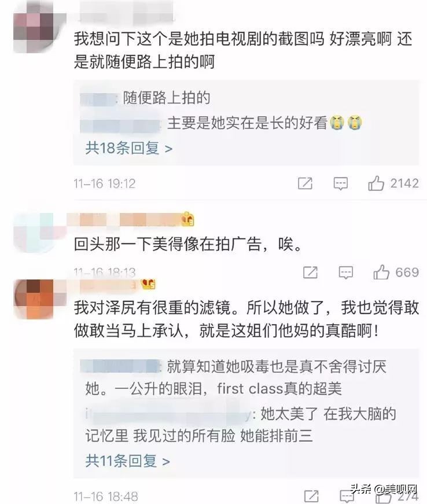Open username of reply 随便路上拍的

tap(99, 98)
